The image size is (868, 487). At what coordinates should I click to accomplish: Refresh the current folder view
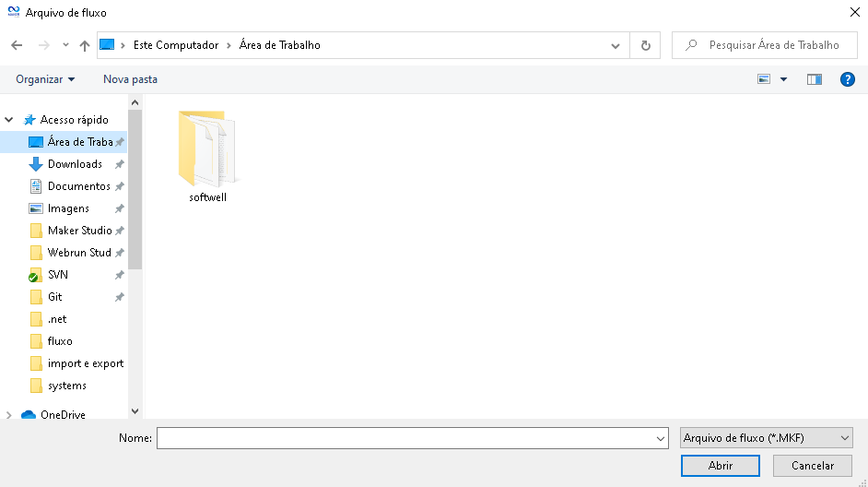(x=645, y=45)
